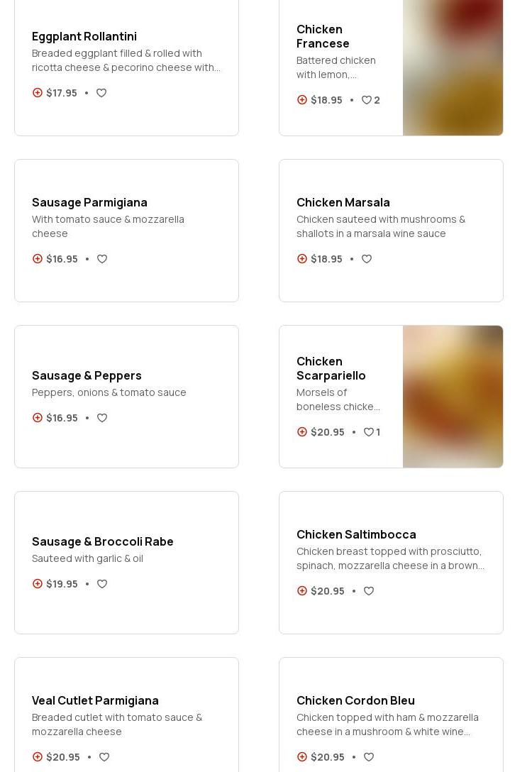The height and width of the screenshot is (772, 532).
Task: Favorite the Chicken Marsala item
Action: pos(367,259)
